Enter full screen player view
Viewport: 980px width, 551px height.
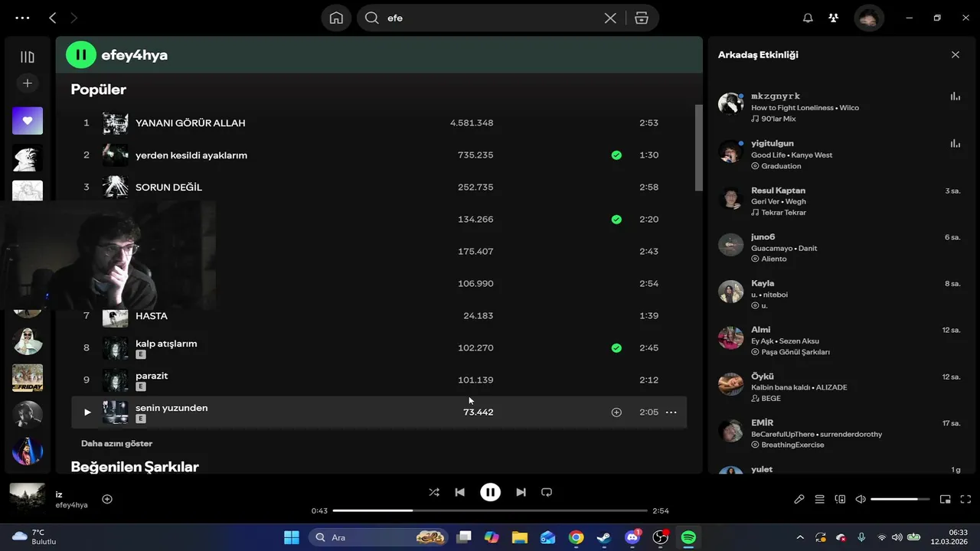point(966,499)
